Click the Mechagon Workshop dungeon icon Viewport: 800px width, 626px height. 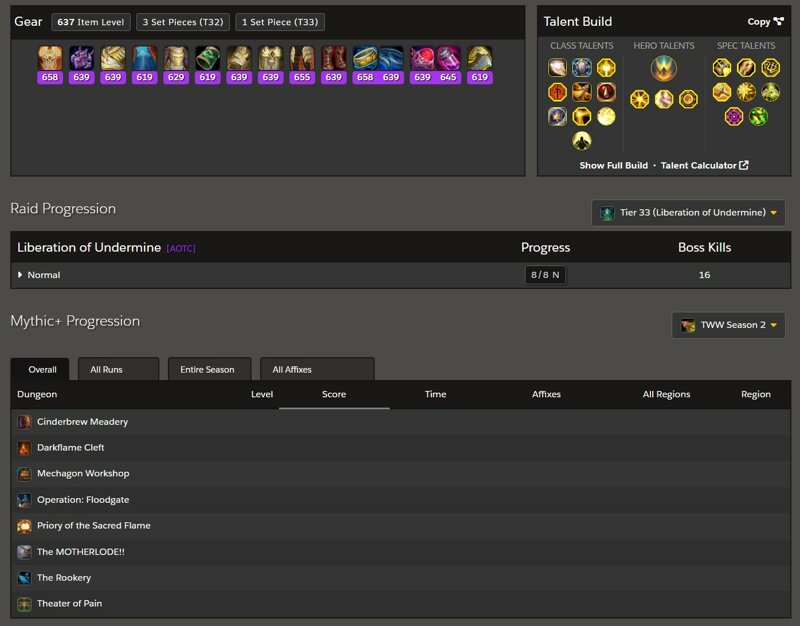coord(24,474)
